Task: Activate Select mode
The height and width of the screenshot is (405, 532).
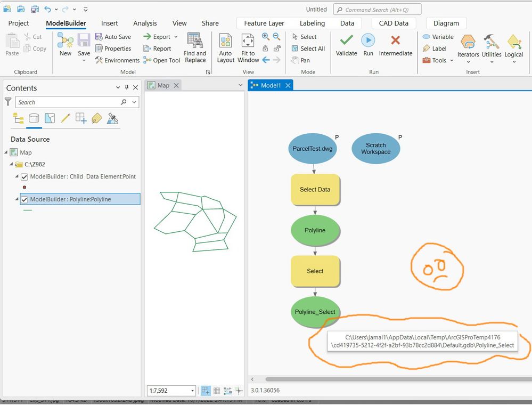Action: tap(304, 37)
